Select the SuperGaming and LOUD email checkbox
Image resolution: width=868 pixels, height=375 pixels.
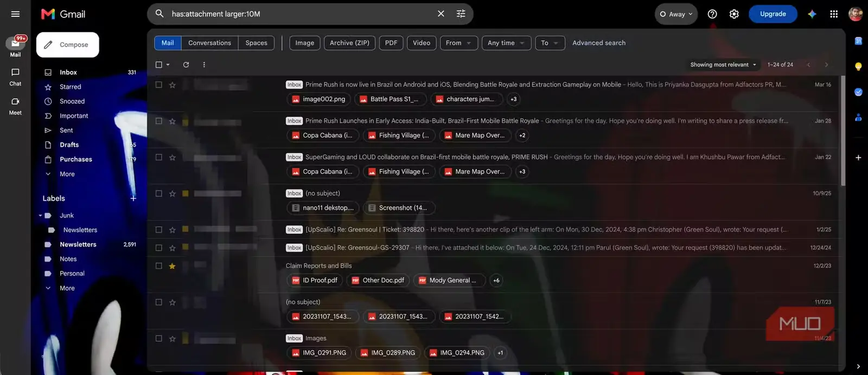(x=159, y=157)
